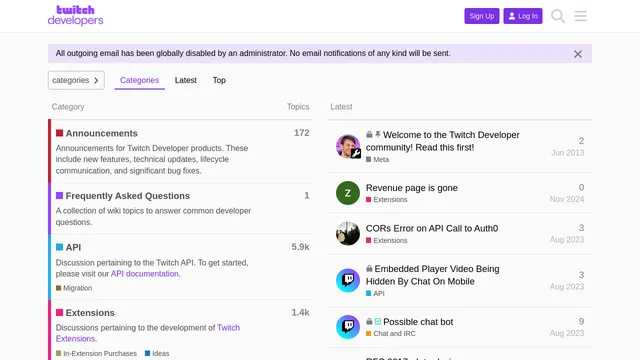640x360 pixels.
Task: Click the blue API category color square
Action: (x=60, y=247)
